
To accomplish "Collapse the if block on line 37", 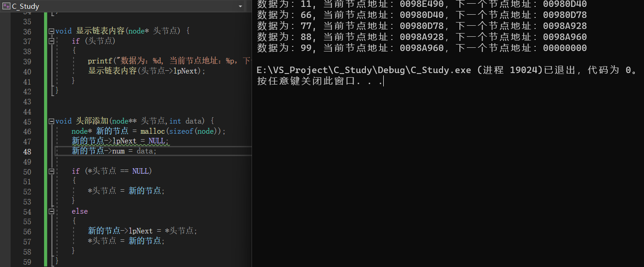I will pyautogui.click(x=51, y=41).
